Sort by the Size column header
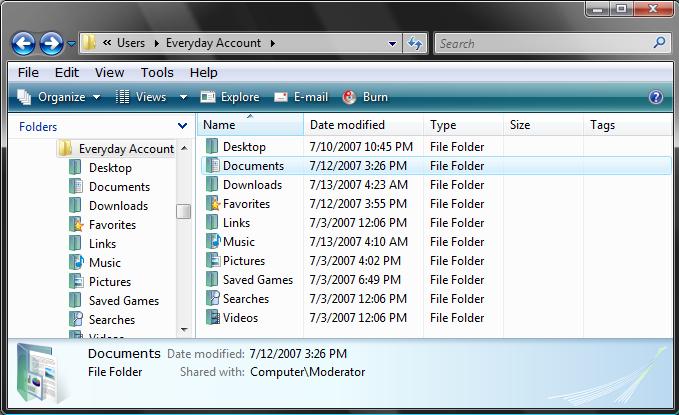Image resolution: width=679 pixels, height=415 pixels. pos(543,125)
